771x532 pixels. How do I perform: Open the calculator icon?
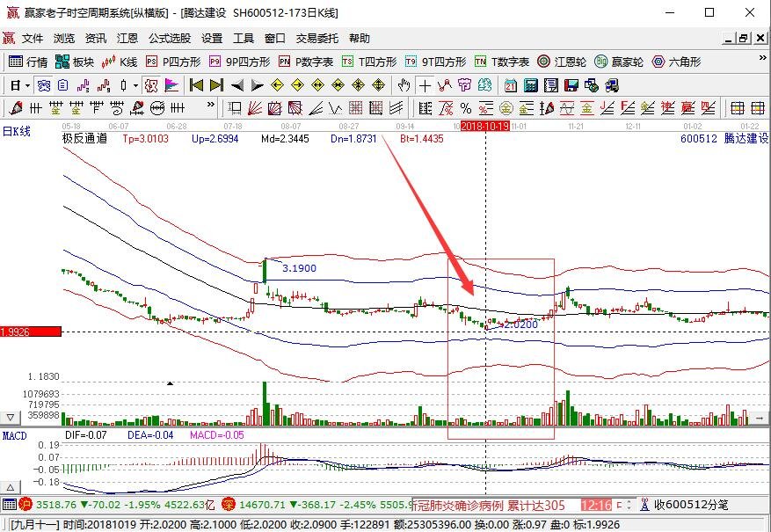tap(530, 85)
